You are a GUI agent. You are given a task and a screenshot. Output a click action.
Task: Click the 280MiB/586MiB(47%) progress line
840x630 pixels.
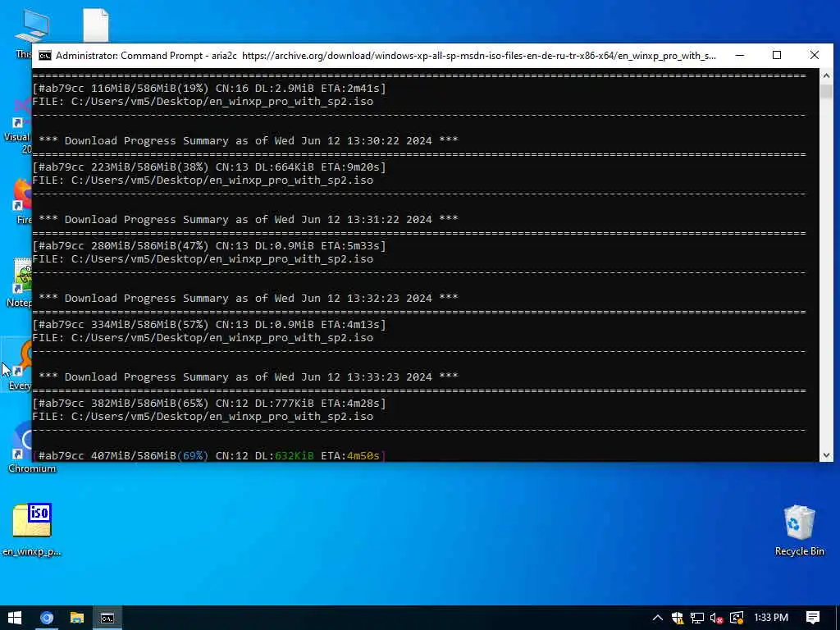click(209, 246)
